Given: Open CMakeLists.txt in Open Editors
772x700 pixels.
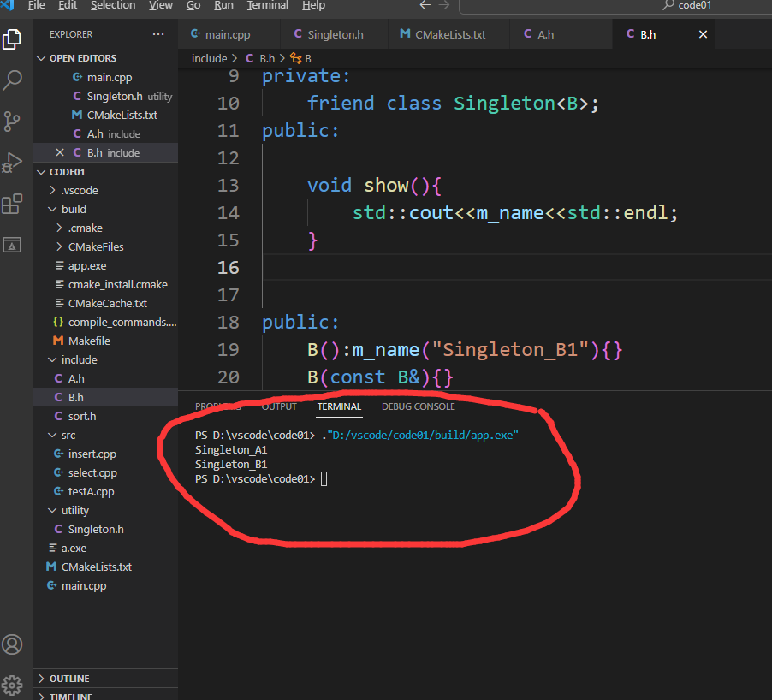Looking at the screenshot, I should point(105,115).
